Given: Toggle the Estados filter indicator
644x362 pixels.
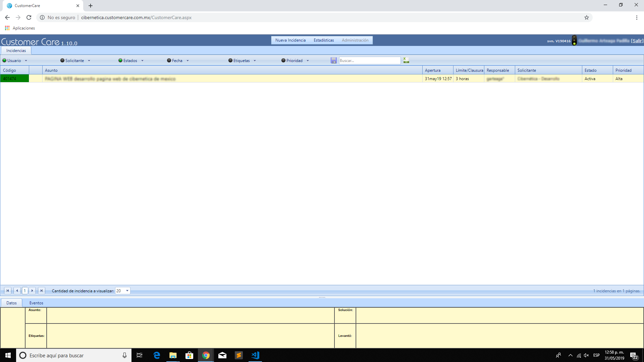Looking at the screenshot, I should (120, 61).
